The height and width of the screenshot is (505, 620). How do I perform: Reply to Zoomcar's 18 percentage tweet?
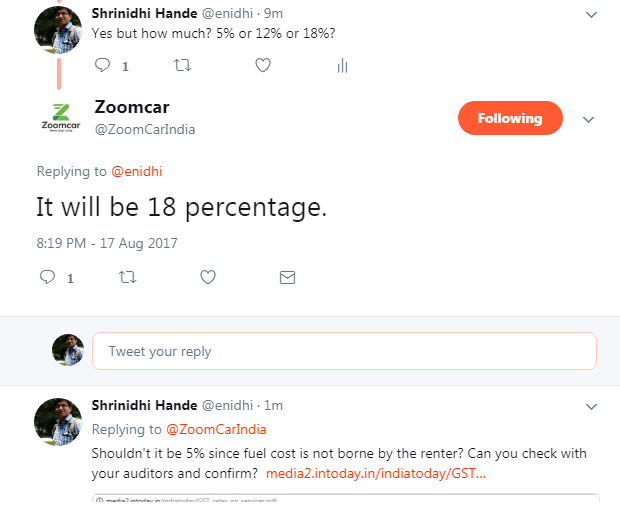pos(47,277)
